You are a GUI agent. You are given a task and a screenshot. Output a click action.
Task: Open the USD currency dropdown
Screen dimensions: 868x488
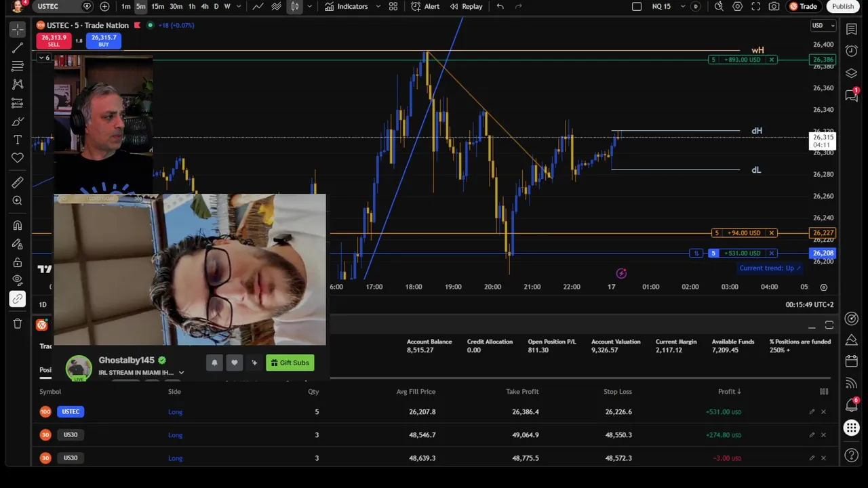(x=823, y=26)
